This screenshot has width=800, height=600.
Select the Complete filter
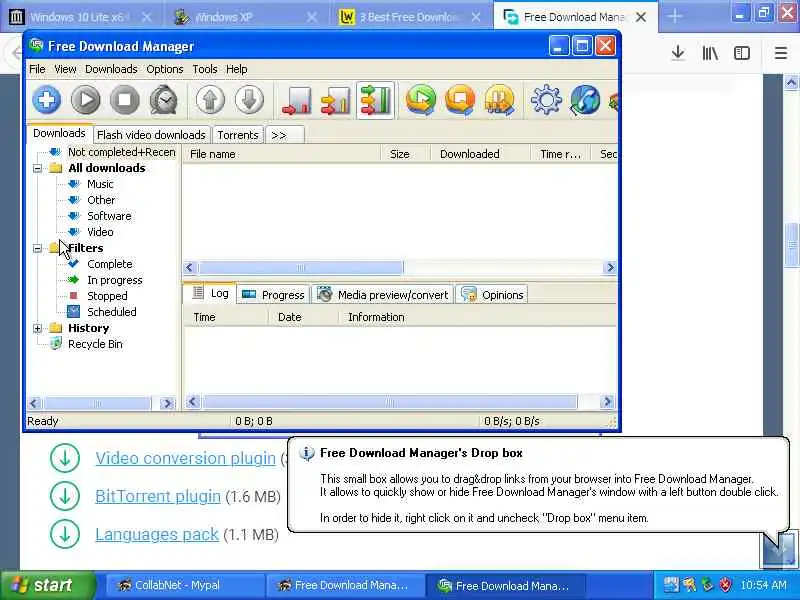[110, 264]
